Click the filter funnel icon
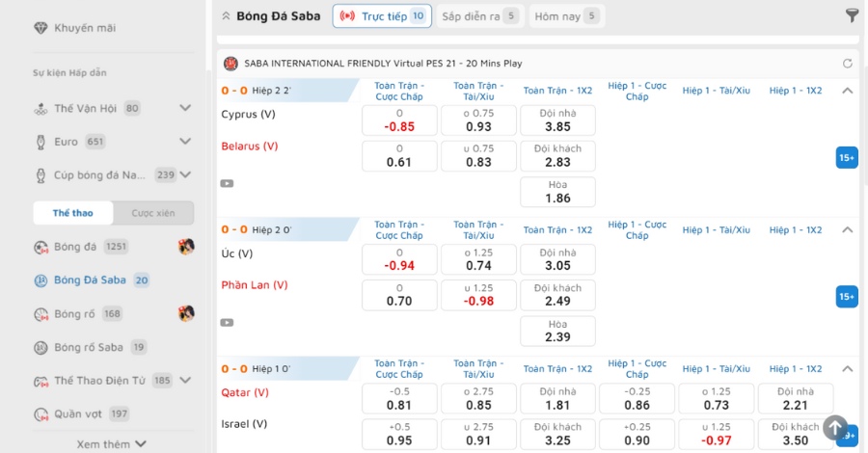Screen dimensions: 868x453 [x=852, y=15]
